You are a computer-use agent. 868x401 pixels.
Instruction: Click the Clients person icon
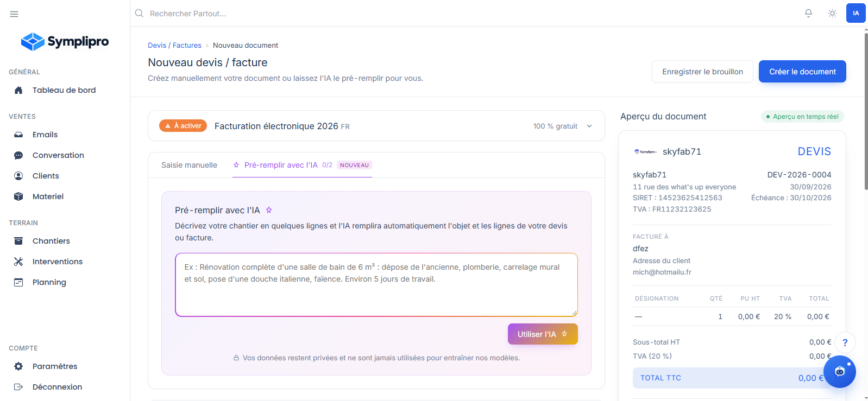point(18,176)
